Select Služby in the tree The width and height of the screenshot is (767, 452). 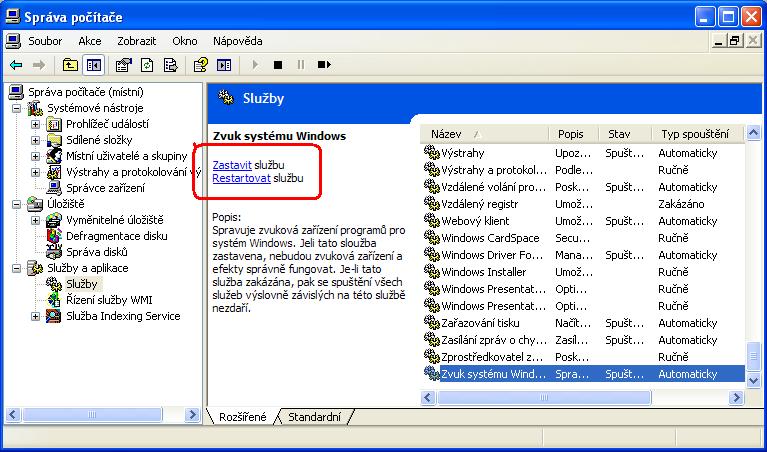pos(82,284)
